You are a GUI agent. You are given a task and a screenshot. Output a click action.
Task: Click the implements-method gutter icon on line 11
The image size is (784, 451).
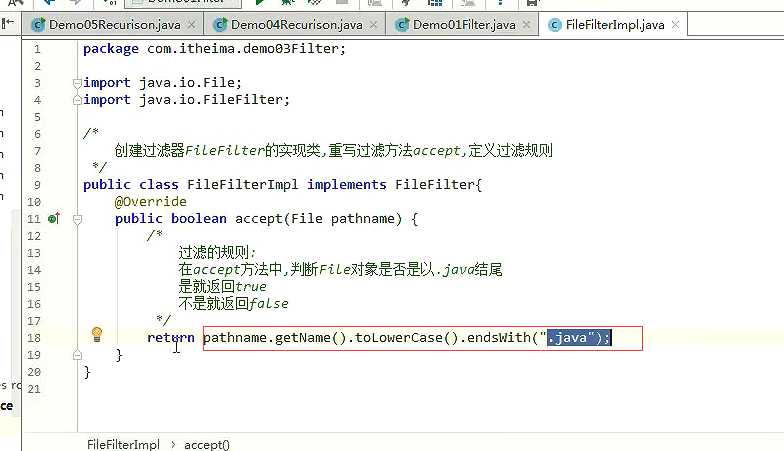click(54, 218)
